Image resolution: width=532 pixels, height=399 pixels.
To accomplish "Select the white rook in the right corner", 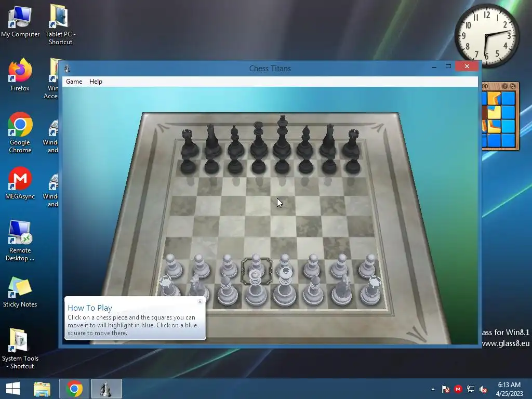I will coord(371,290).
